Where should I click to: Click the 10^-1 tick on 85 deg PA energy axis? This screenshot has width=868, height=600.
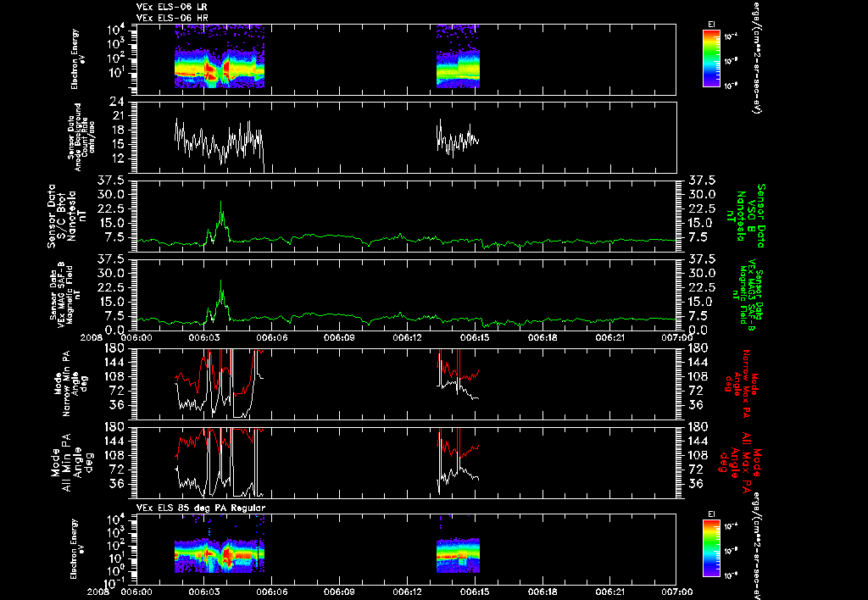point(114,583)
